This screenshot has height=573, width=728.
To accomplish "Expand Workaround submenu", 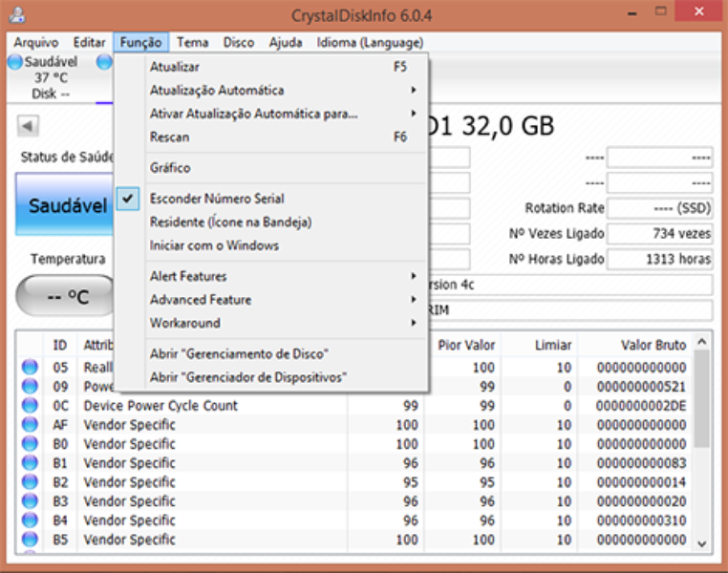I will 270,323.
